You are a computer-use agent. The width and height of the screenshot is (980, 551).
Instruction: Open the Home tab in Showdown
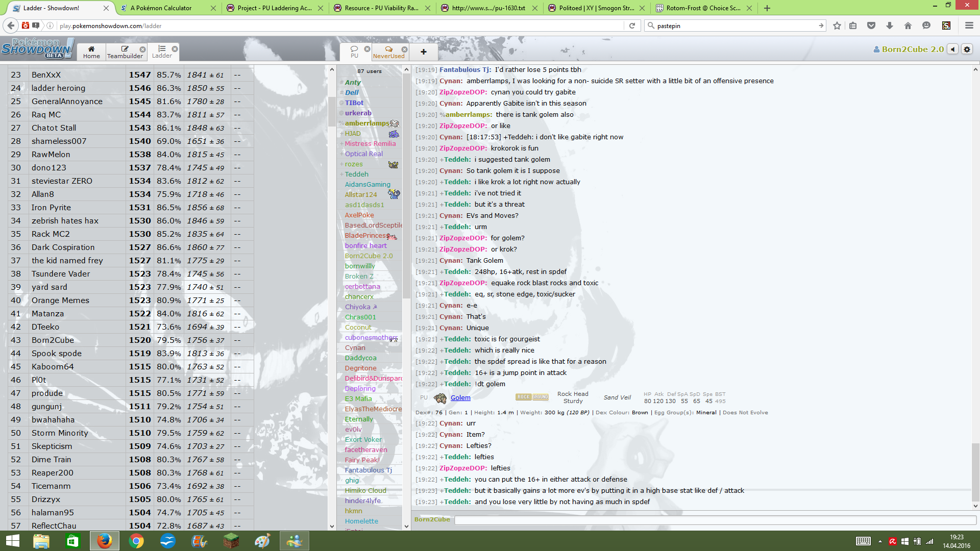[91, 52]
